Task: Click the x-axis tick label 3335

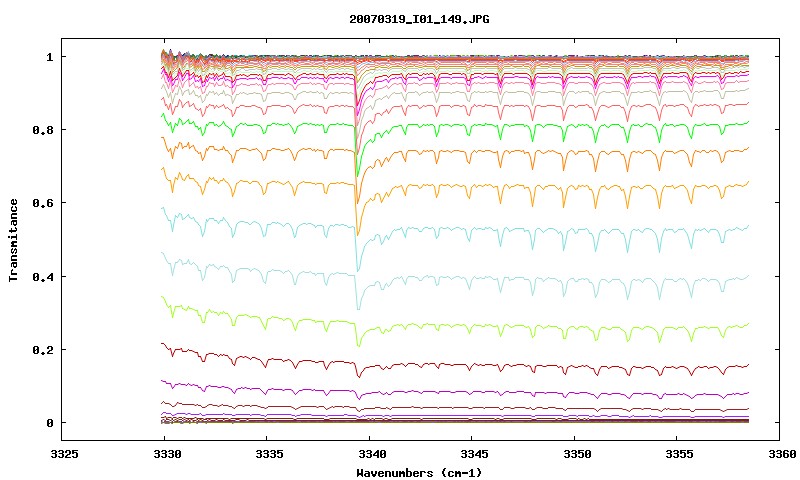Action: pyautogui.click(x=269, y=454)
